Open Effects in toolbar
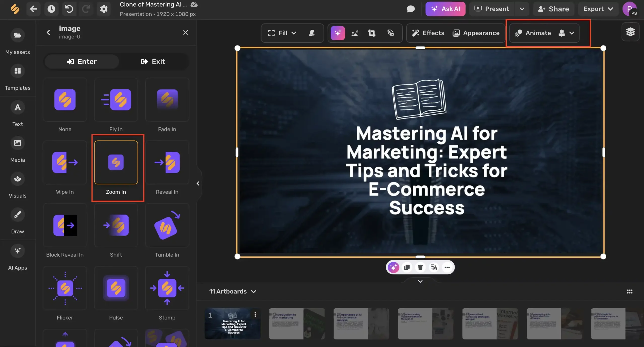Viewport: 644px width, 347px height. (428, 33)
